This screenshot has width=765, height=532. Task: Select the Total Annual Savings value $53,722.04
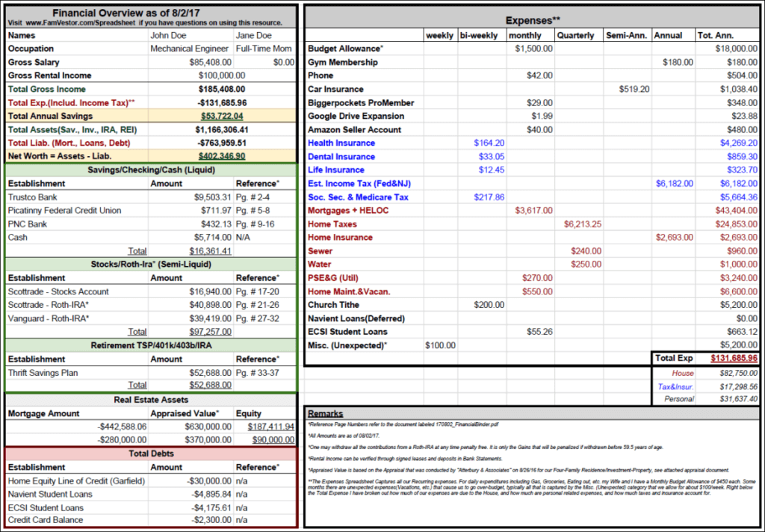(222, 116)
